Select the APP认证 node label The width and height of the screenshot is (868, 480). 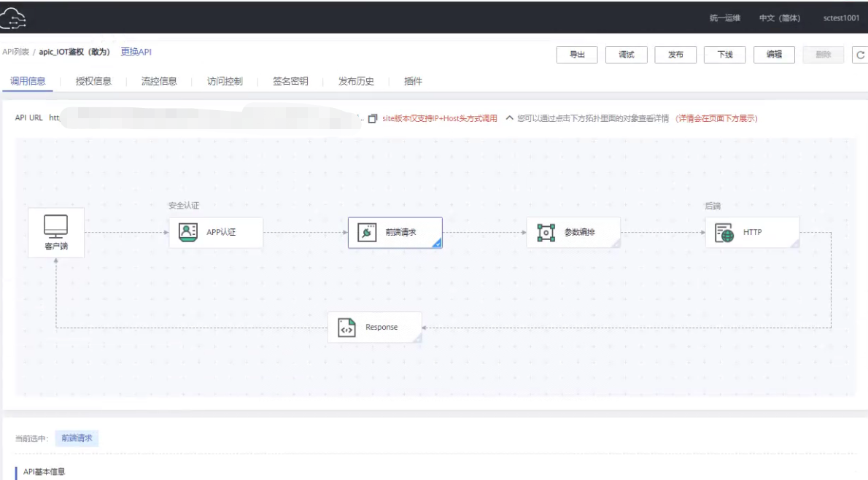point(221,233)
